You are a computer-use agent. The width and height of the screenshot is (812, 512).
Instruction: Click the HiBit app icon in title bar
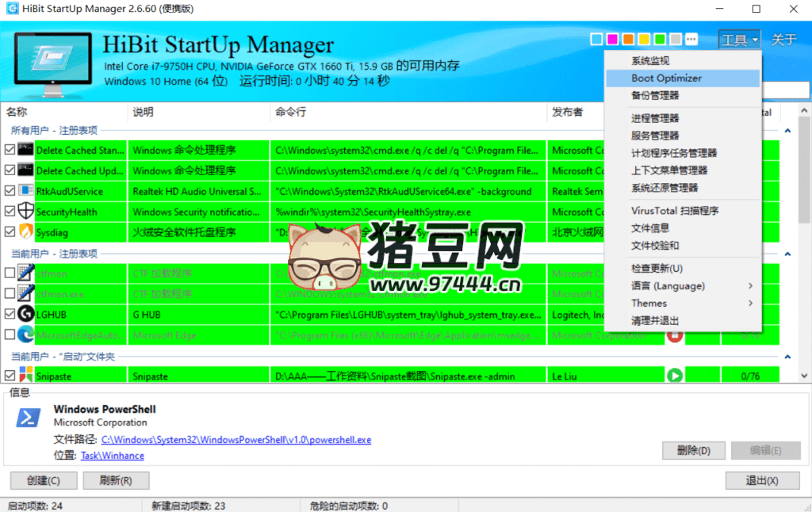pos(11,9)
